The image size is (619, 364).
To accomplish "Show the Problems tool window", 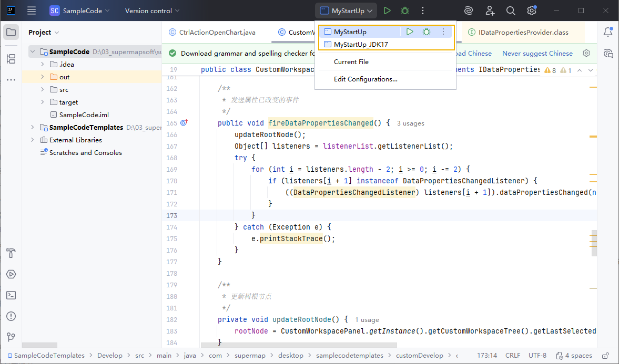I will point(11,316).
